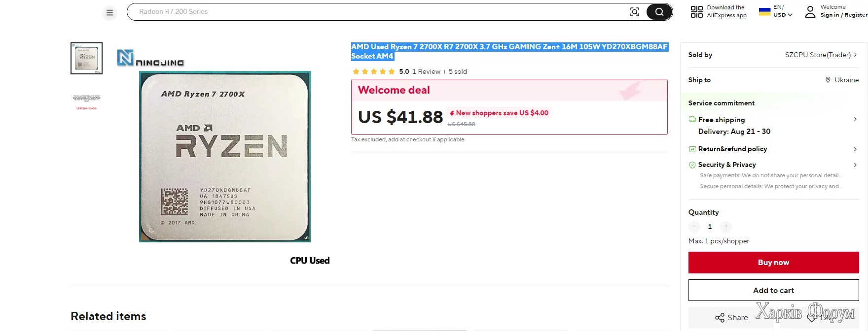Click the user account profile icon
The image size is (868, 331).
pyautogui.click(x=810, y=12)
